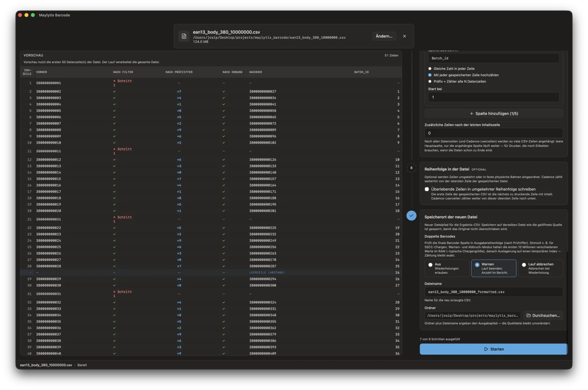588x390 pixels.
Task: Click the Nach Filter checkmark in row 380000000040
Action: 114,353
